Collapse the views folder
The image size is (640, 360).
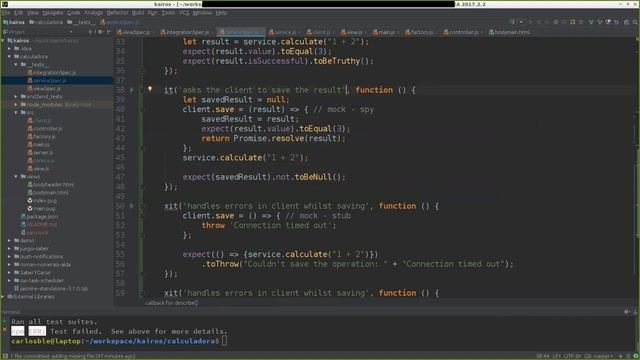(x=16, y=177)
